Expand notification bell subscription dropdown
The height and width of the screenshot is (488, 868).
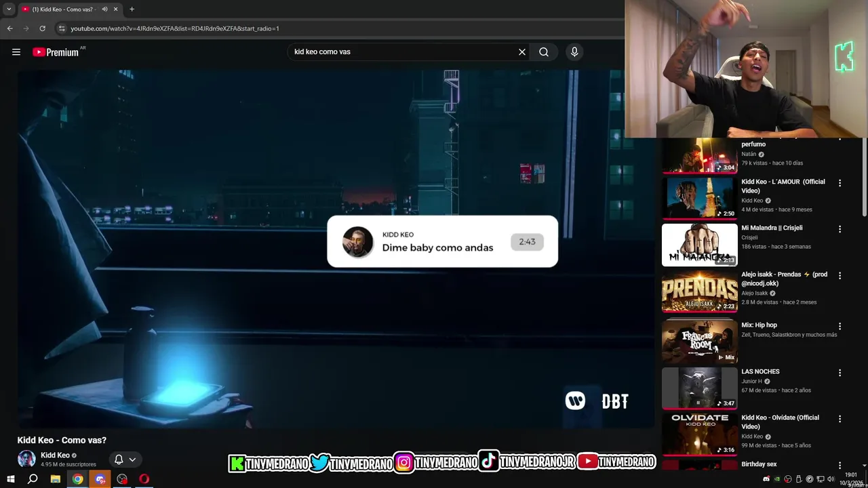(132, 460)
